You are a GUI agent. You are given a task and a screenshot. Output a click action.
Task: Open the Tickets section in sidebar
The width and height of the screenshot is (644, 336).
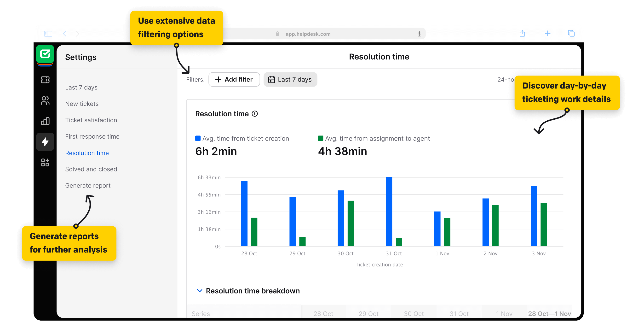45,80
